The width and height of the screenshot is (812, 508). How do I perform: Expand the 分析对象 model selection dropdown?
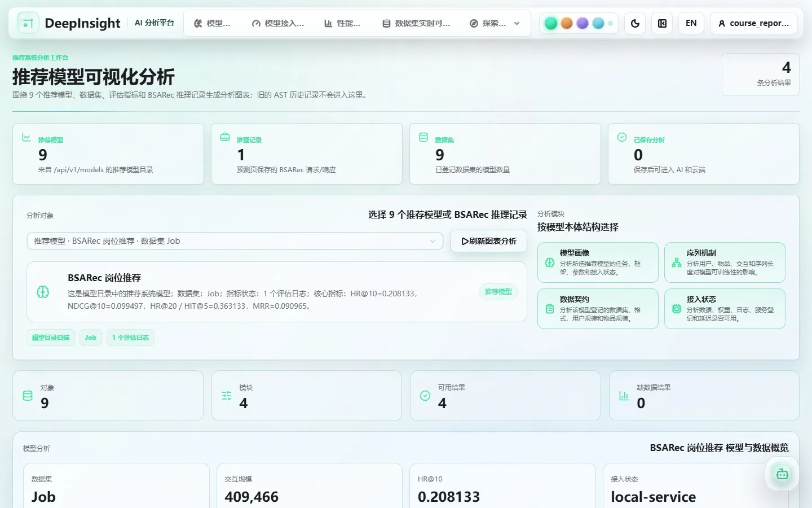point(235,241)
